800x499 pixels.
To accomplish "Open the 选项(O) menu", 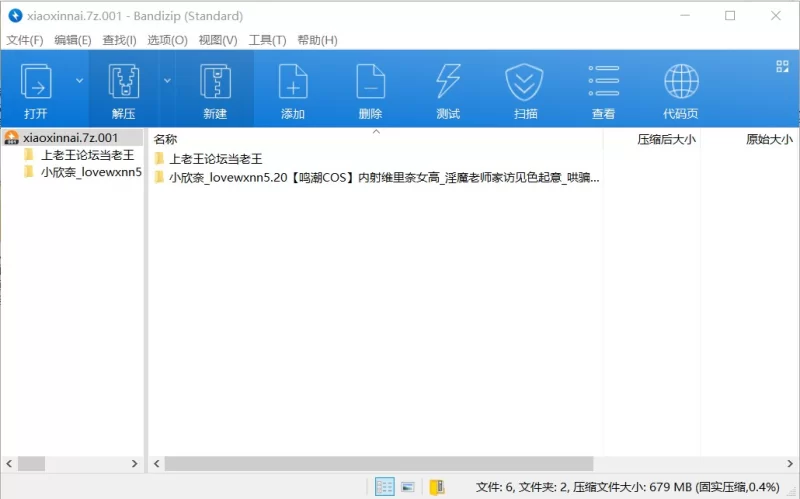I will pyautogui.click(x=167, y=40).
